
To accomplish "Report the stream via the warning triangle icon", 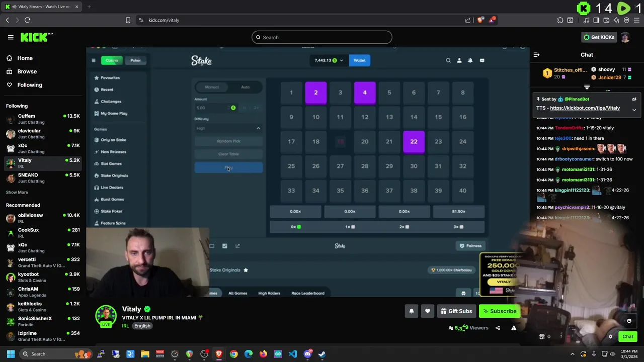I will [514, 328].
